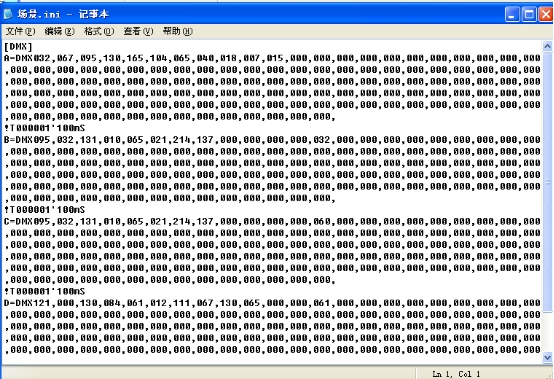Close the 场景.ini Notepad window
Image resolution: width=554 pixels, height=379 pixels.
point(546,14)
